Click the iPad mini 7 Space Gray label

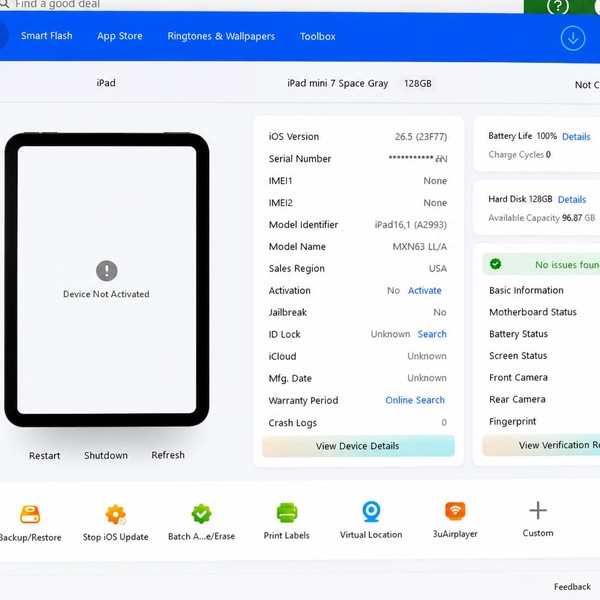(338, 83)
